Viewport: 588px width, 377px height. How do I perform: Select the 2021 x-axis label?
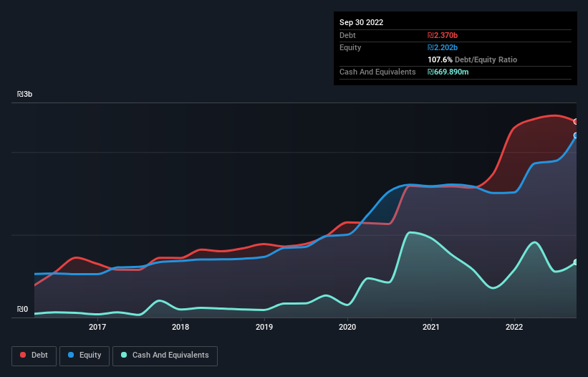[431, 327]
